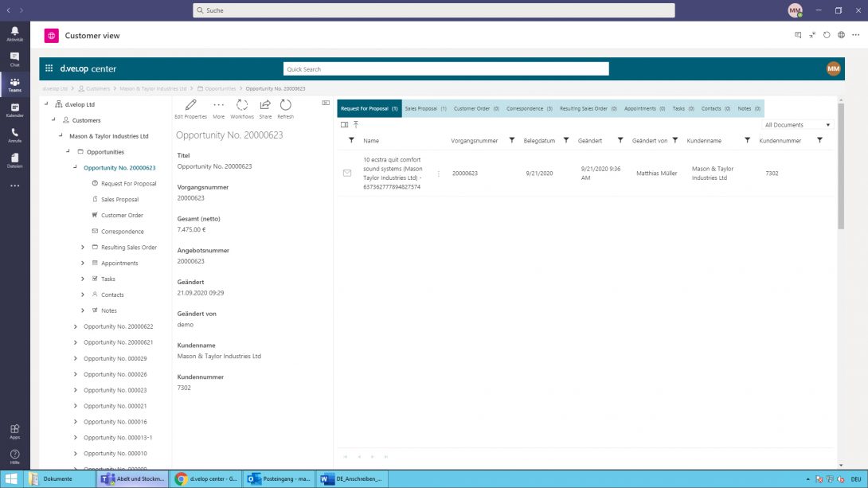Open Dokumente explorer taskbar window
868x488 pixels.
(x=59, y=478)
